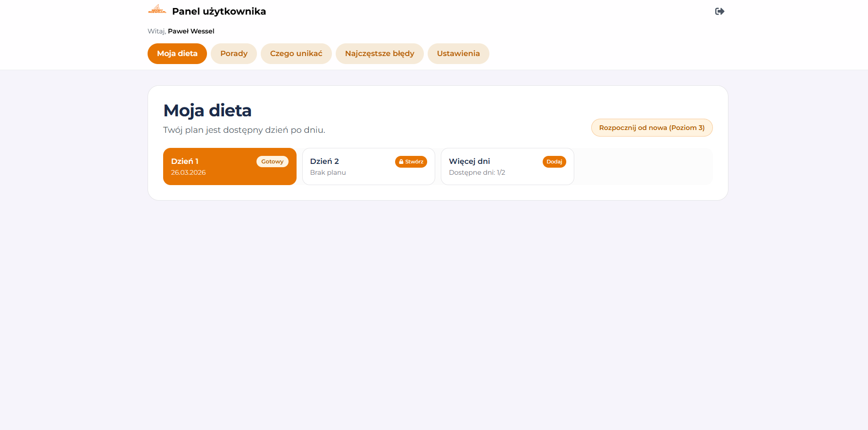Click the Dostępne dni: 1/2 label
868x430 pixels.
click(x=477, y=172)
